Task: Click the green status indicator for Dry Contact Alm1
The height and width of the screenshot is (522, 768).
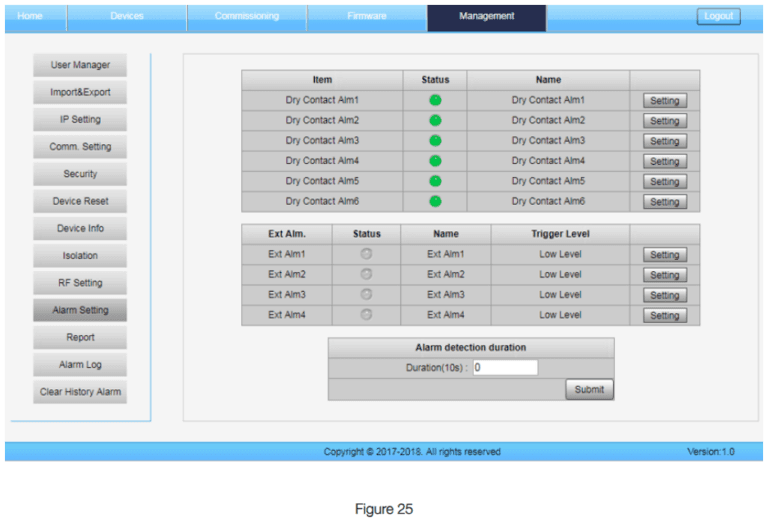Action: pos(435,100)
